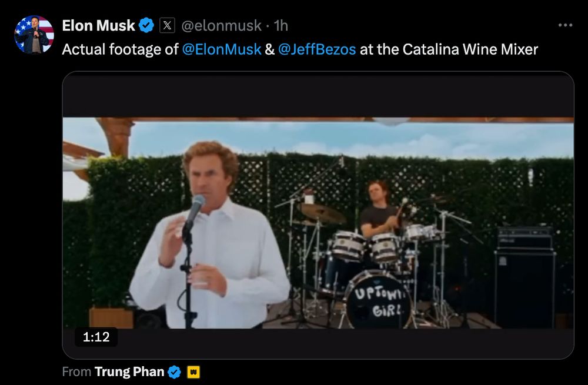Click the 1h post timestamp

[x=281, y=25]
